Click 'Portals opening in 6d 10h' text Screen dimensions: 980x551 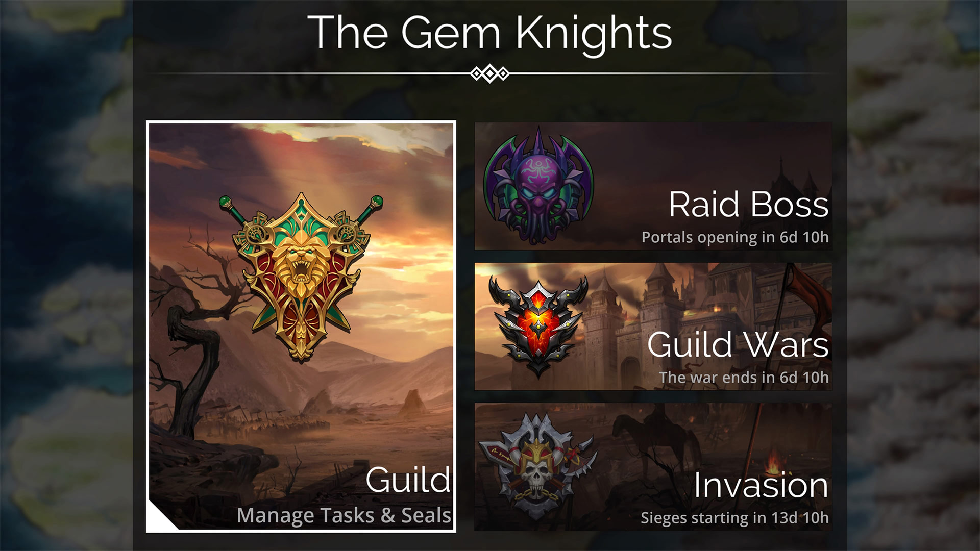click(x=735, y=237)
